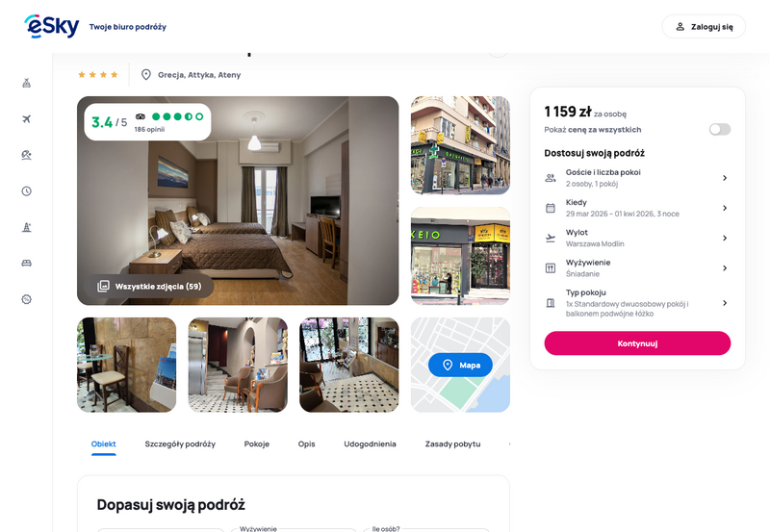Screen dimensions: 770x532
Task: Click Zaloguj się button
Action: [x=704, y=27]
